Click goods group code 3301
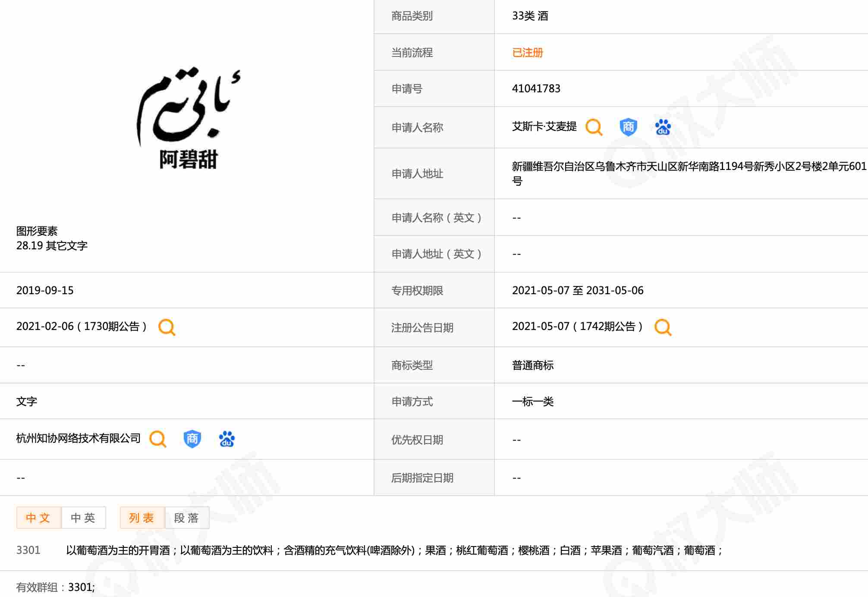Screen dimensions: 868x597 pyautogui.click(x=28, y=550)
